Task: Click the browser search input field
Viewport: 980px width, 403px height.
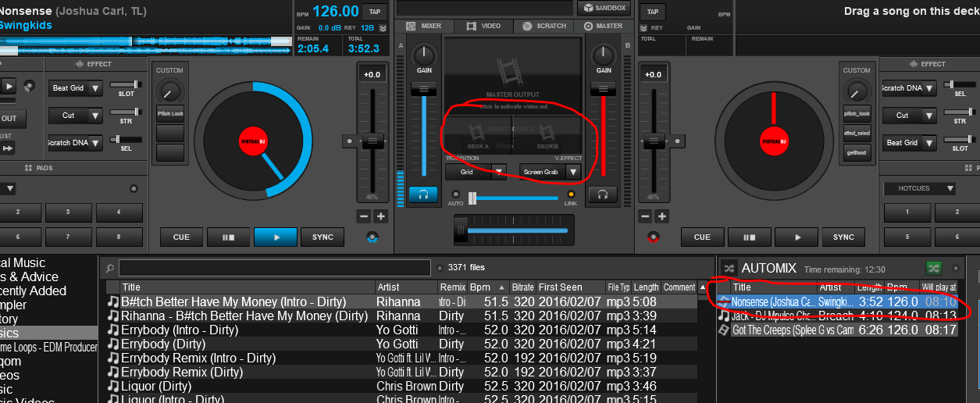Action: [274, 268]
